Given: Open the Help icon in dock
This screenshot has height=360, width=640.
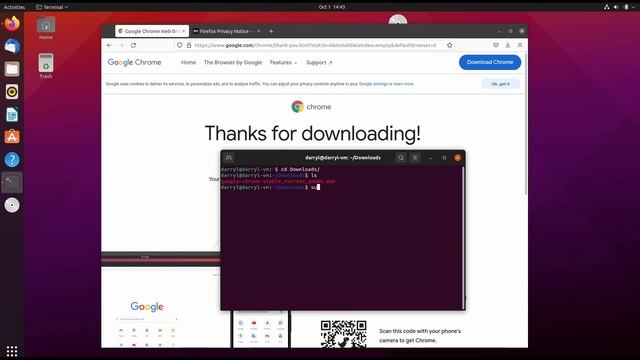Looking at the screenshot, I should 12,160.
